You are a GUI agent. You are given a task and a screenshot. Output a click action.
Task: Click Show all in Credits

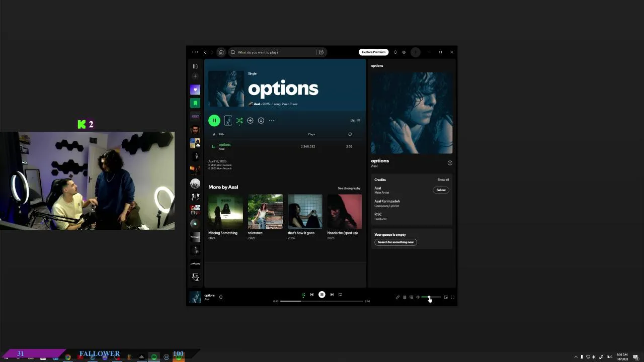pos(443,179)
